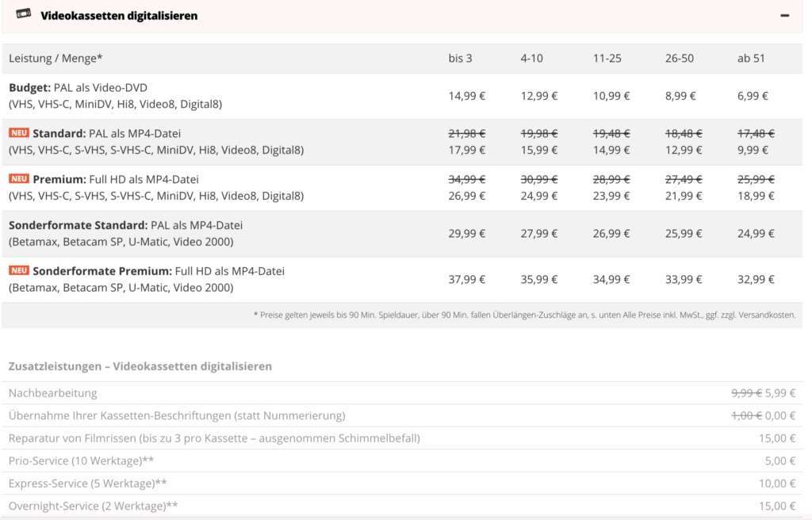This screenshot has width=812, height=520.
Task: Click the video cassette icon in header
Action: pos(24,14)
